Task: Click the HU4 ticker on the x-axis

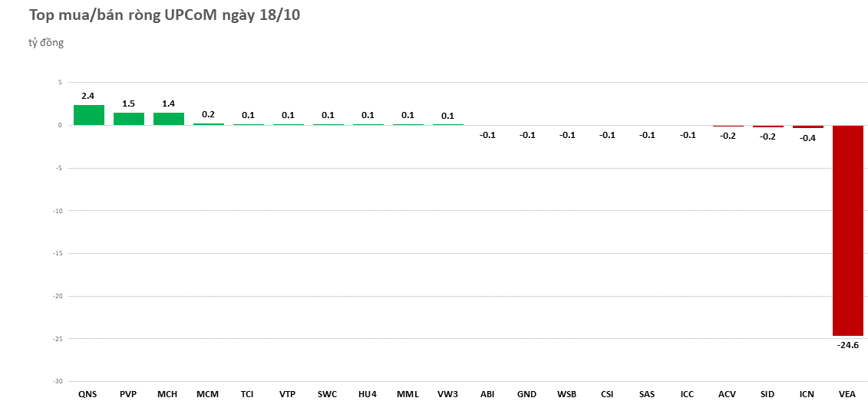Action: [367, 394]
